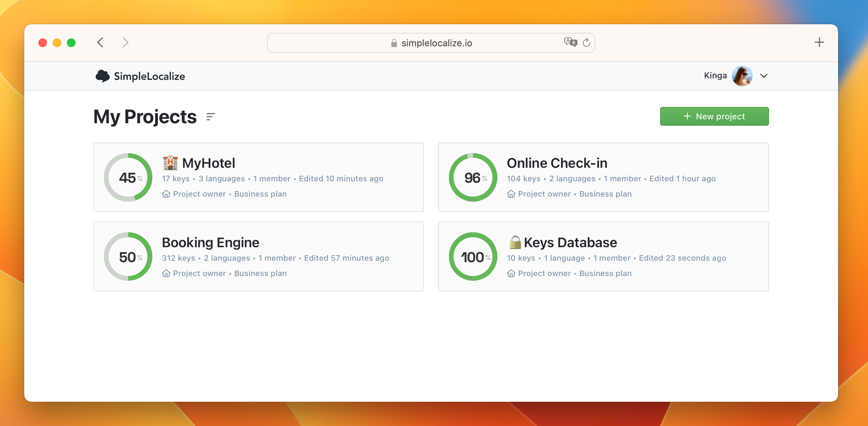Maximize the window with the green button

pos(71,43)
